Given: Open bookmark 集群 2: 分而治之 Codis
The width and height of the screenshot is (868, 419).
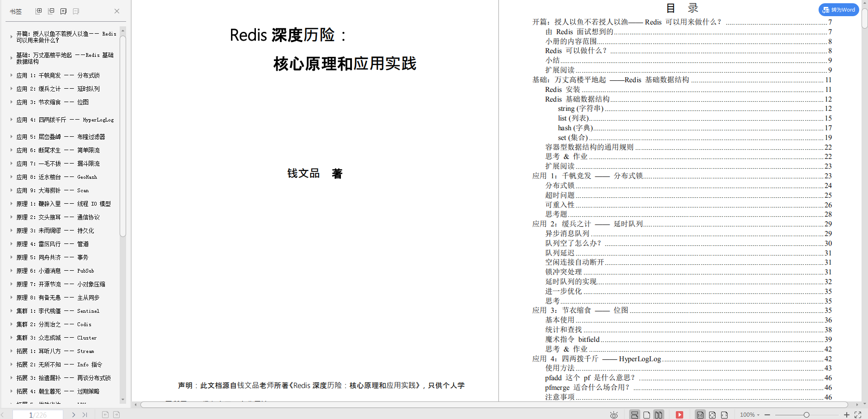Looking at the screenshot, I should tap(54, 324).
